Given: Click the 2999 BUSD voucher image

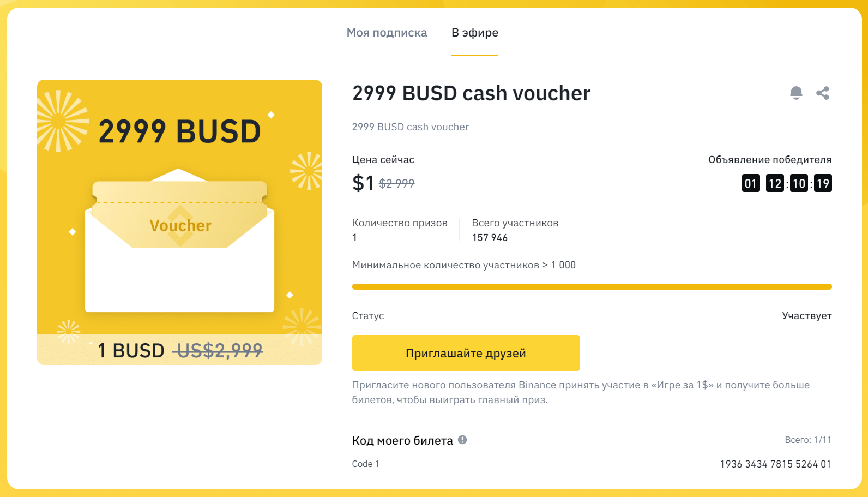Looking at the screenshot, I should click(179, 222).
